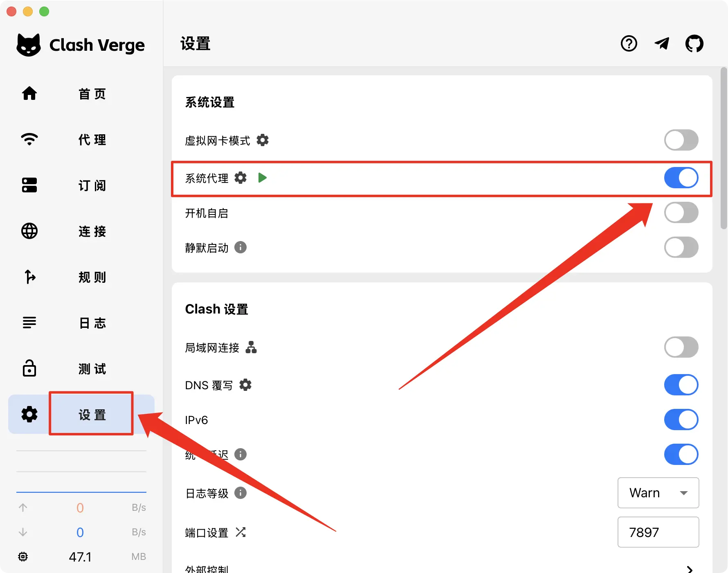Image resolution: width=728 pixels, height=573 pixels.
Task: Click the info icon left of the Warn dropdown's row above
Action: pyautogui.click(x=240, y=454)
